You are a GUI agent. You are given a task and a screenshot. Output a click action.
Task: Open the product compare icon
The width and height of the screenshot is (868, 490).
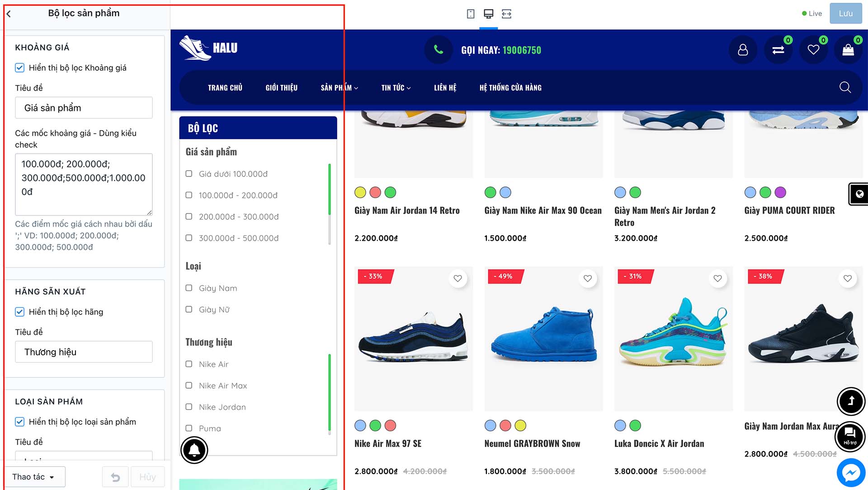[778, 50]
